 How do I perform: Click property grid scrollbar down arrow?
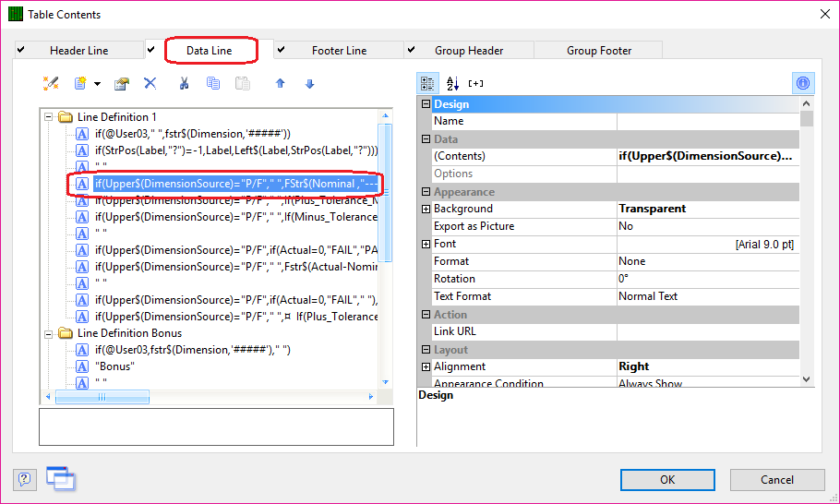pos(806,378)
